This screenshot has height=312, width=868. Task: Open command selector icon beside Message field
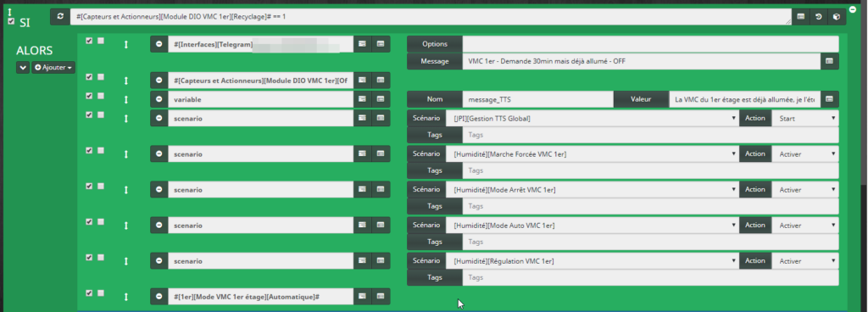[x=829, y=61]
